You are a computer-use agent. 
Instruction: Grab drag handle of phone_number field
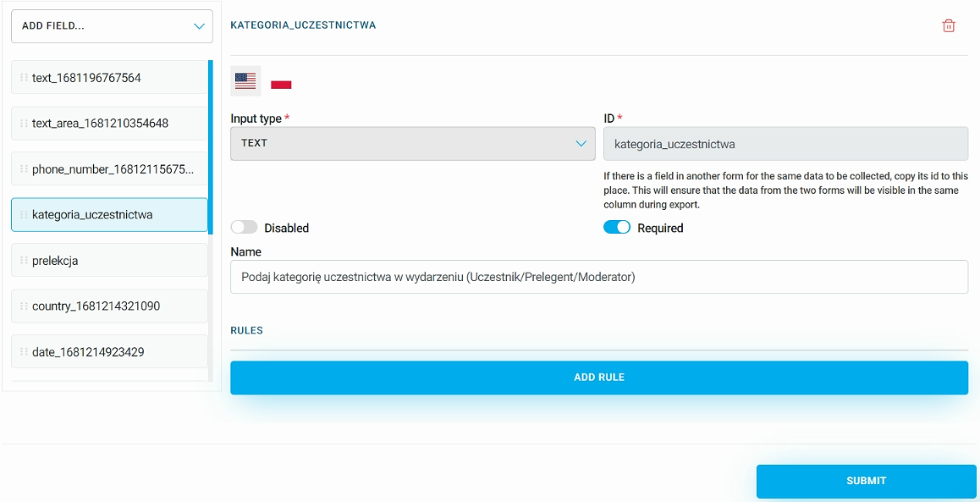(x=24, y=168)
